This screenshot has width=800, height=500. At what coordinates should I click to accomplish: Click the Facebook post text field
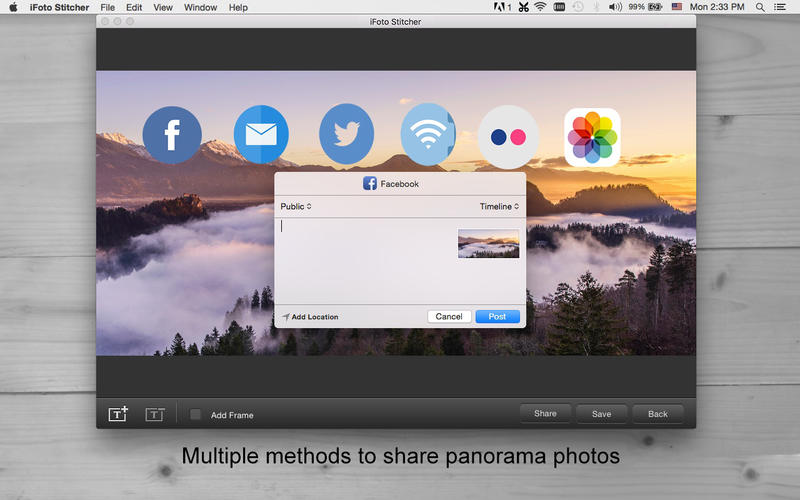366,261
